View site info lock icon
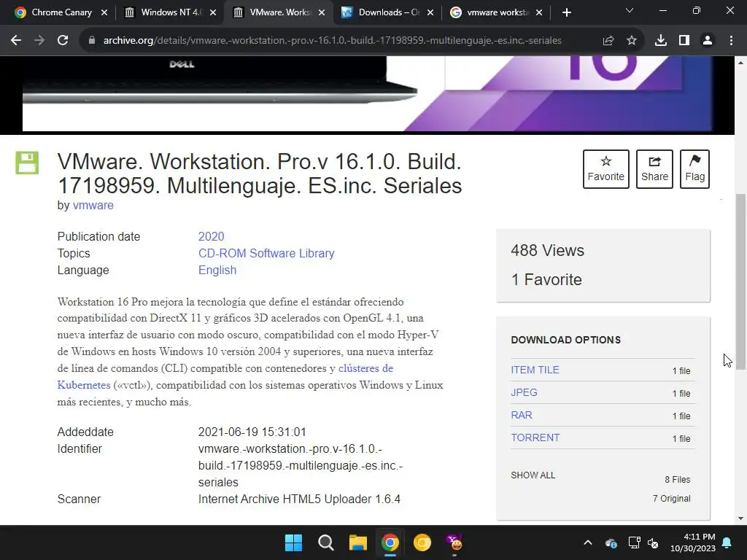The width and height of the screenshot is (747, 560). tap(92, 41)
